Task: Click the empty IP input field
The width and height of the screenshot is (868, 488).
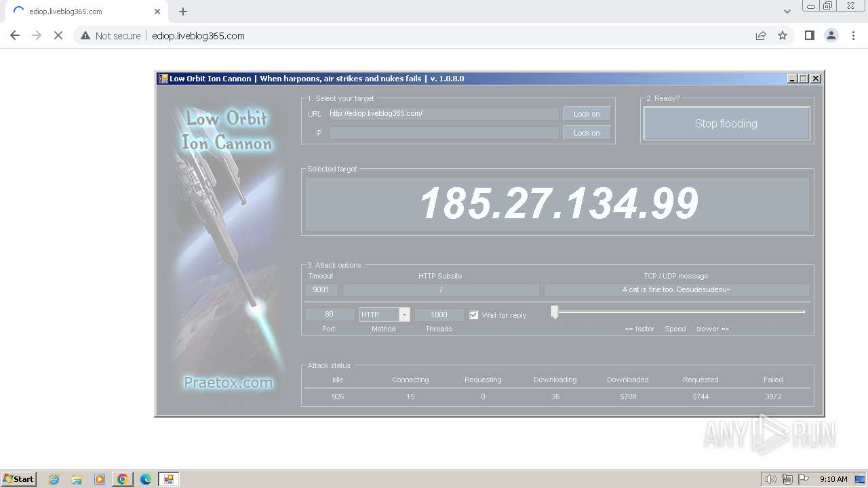Action: click(443, 133)
